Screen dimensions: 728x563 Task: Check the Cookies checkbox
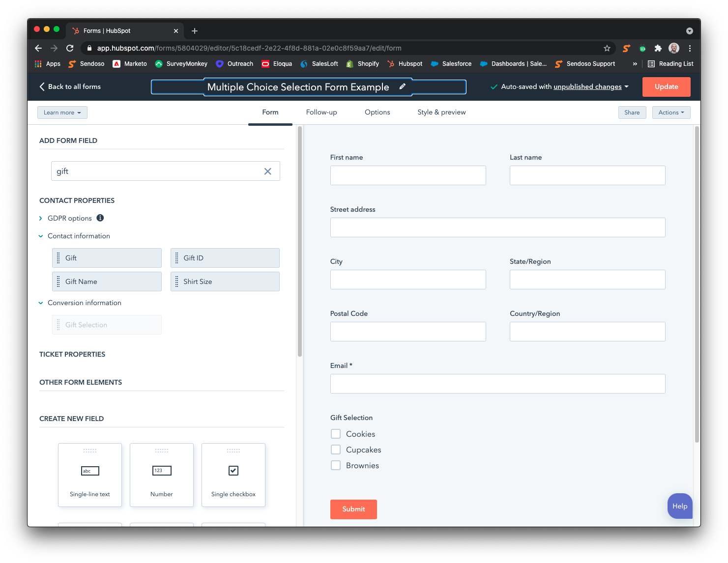point(336,434)
